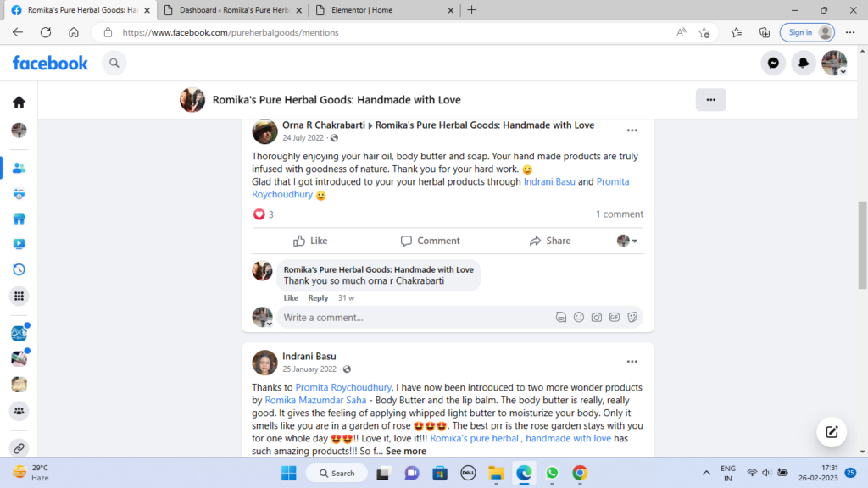Open Friends in left sidebar
Viewport: 868px width, 488px height.
[19, 168]
